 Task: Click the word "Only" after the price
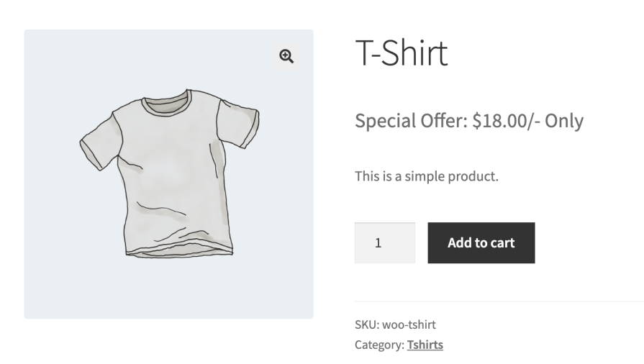coord(563,121)
